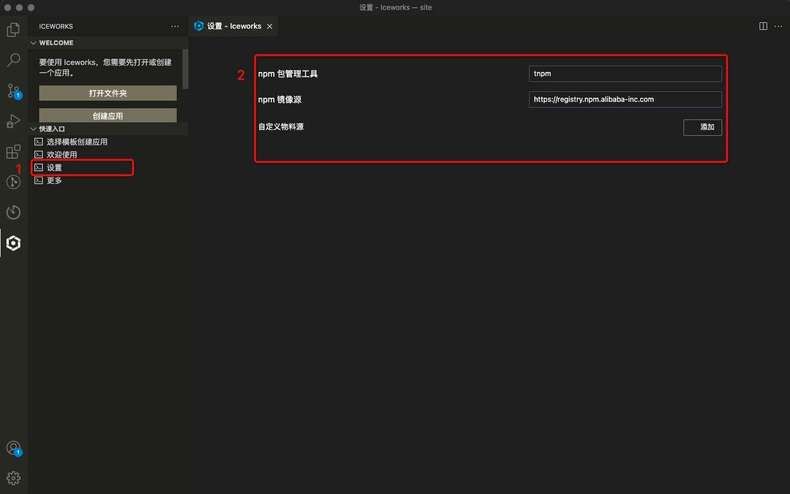This screenshot has width=790, height=494.
Task: Switch to the 设置 - Iceworks tab
Action: click(234, 26)
